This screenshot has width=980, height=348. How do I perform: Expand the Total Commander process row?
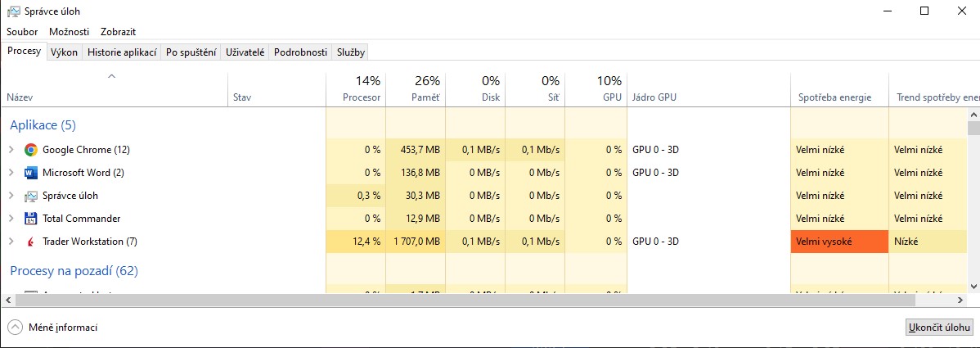tap(11, 219)
